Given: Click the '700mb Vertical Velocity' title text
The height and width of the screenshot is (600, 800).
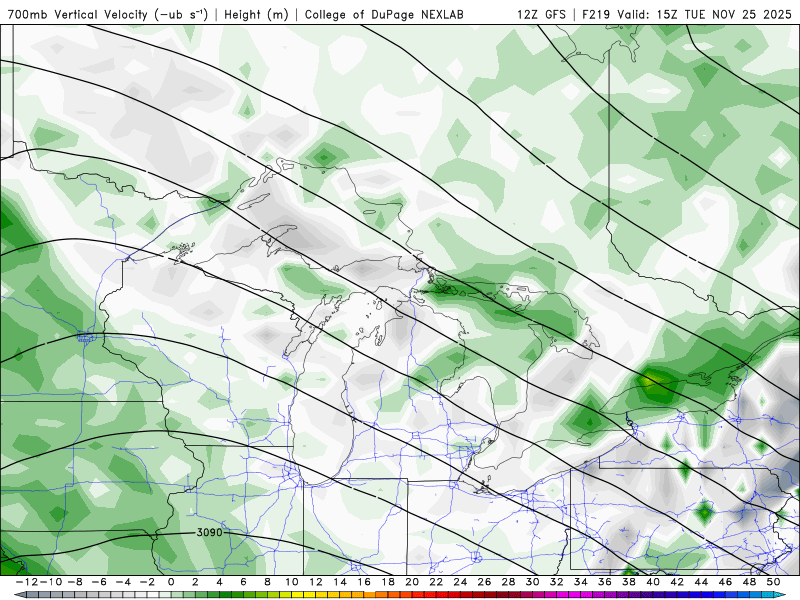Looking at the screenshot, I should point(77,14).
